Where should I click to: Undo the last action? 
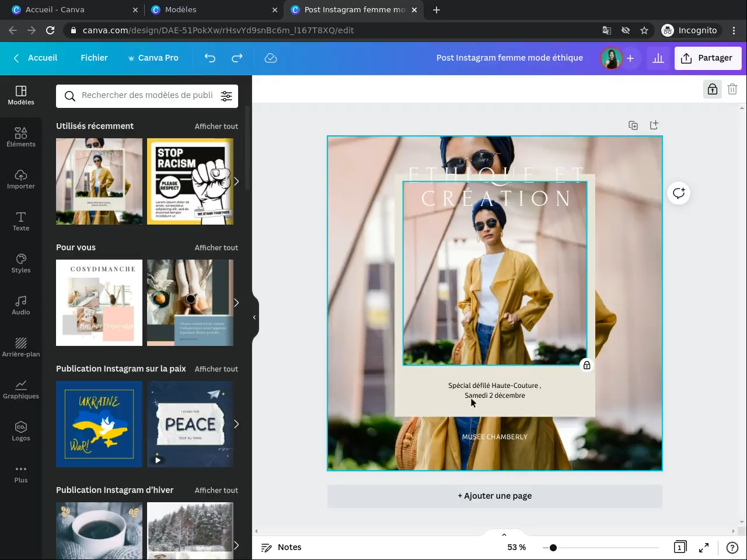(210, 58)
